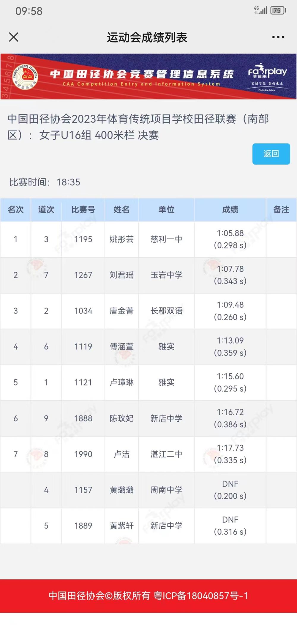Click the 姓名 column header

121,210
